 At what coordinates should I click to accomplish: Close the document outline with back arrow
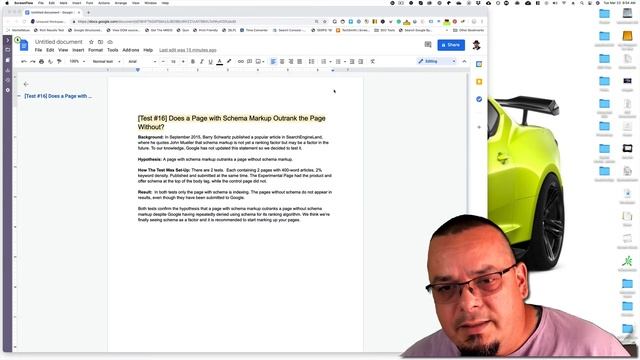click(x=26, y=84)
